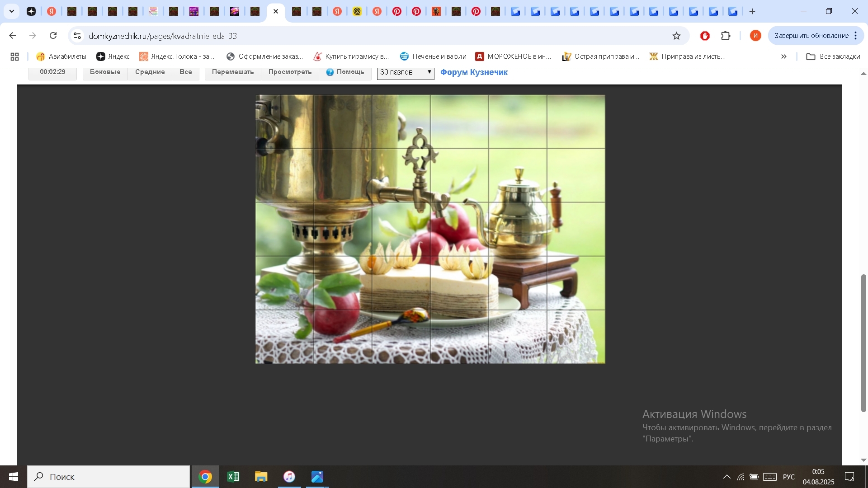Screen dimensions: 868x488
Task: Select puzzle piece with the painted spoon
Action: [401, 337]
